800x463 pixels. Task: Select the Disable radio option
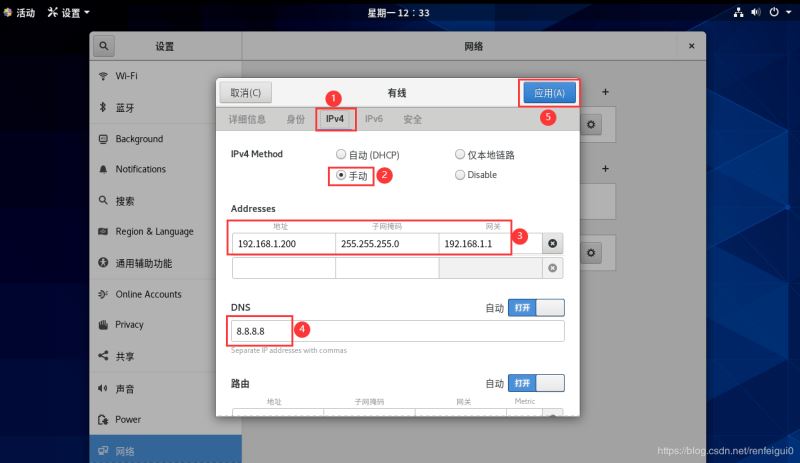pyautogui.click(x=460, y=175)
